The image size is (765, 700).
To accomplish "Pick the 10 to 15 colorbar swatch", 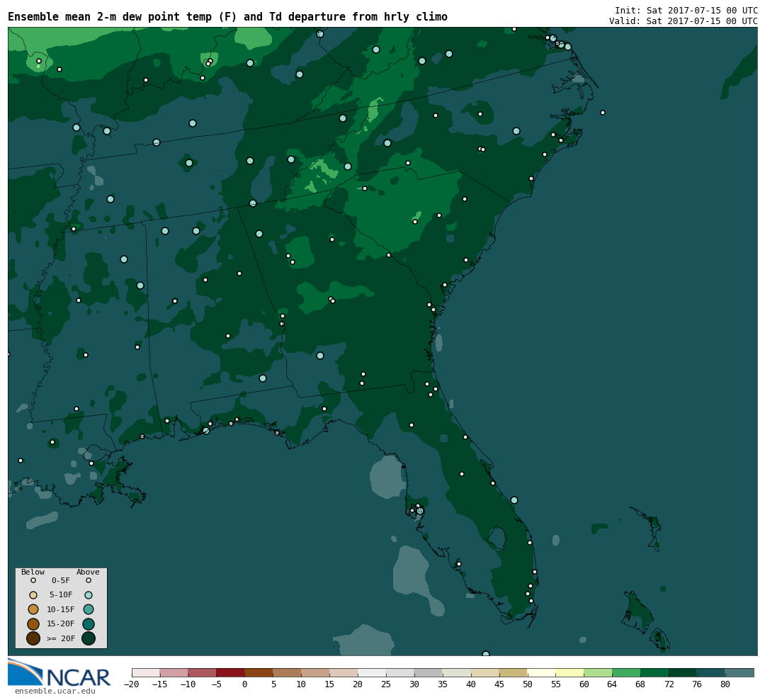I will (x=316, y=672).
